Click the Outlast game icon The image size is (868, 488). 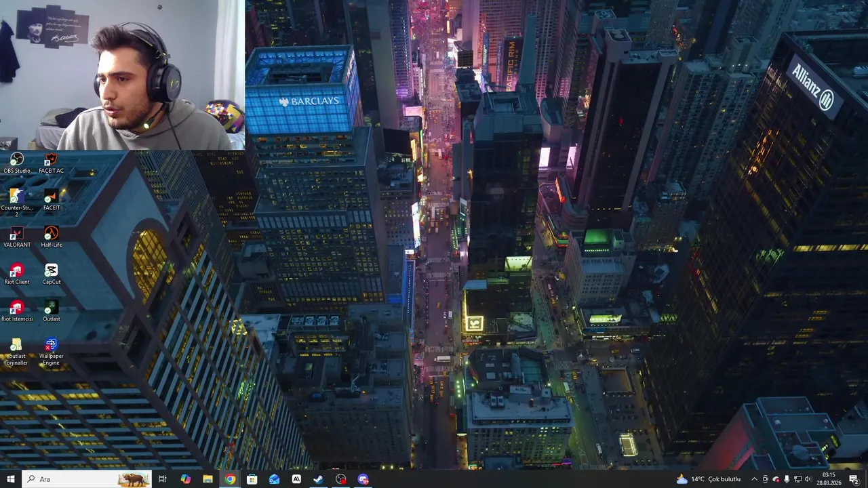(x=51, y=312)
